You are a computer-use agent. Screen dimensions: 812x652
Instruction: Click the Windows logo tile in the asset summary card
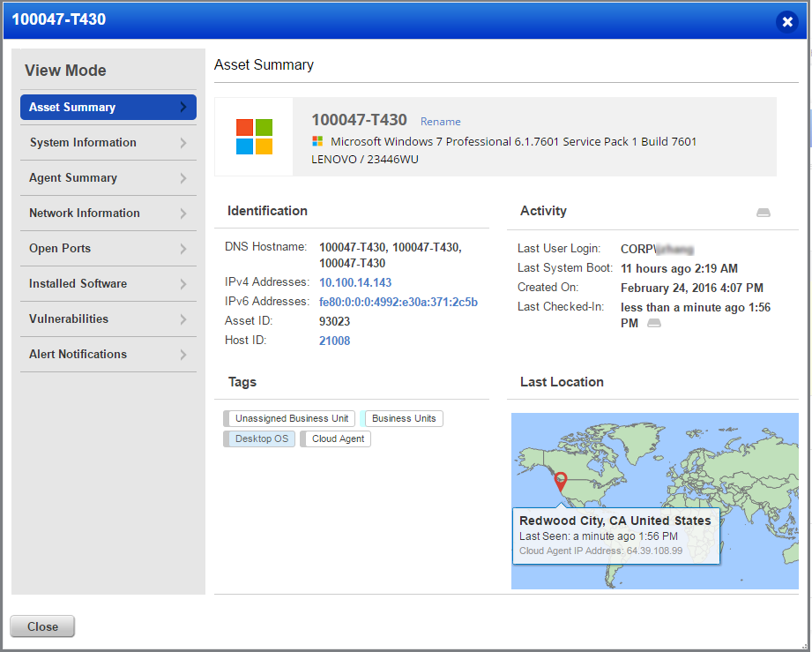(254, 137)
